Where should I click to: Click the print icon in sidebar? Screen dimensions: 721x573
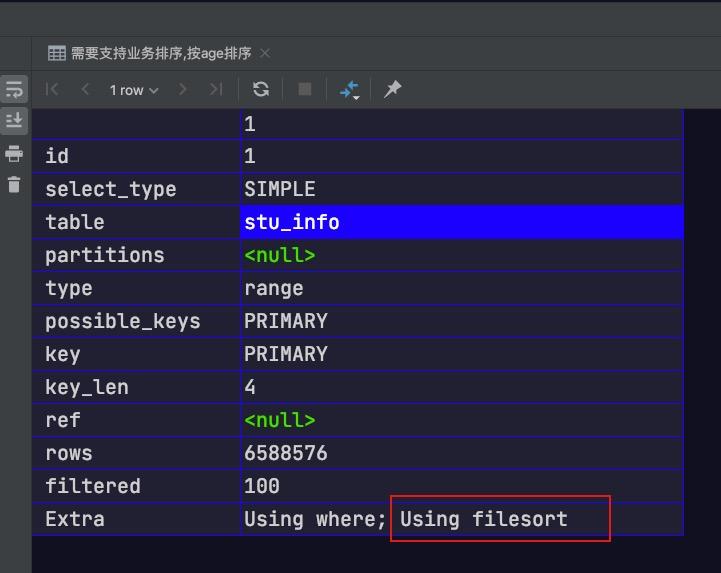click(14, 153)
